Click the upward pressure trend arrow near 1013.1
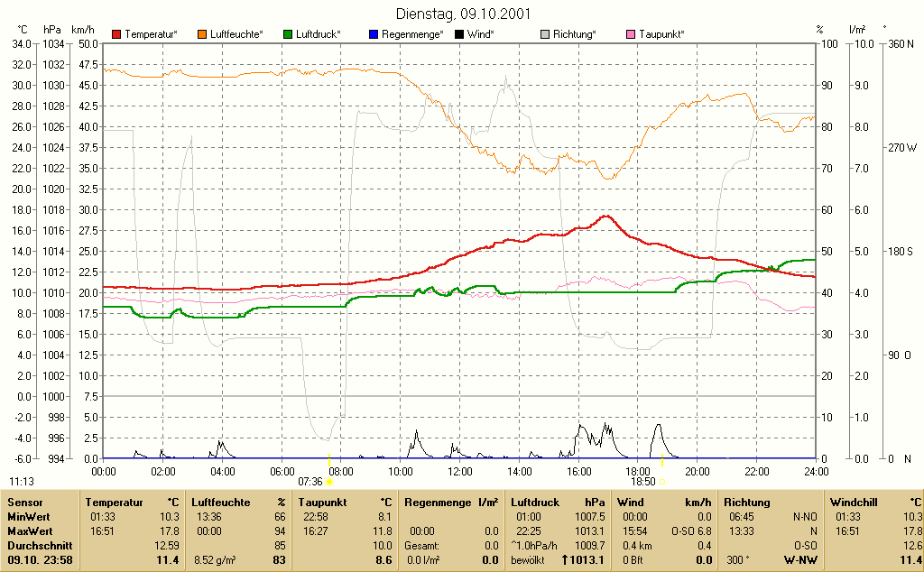Screen dimensions: 924x572 (565, 560)
